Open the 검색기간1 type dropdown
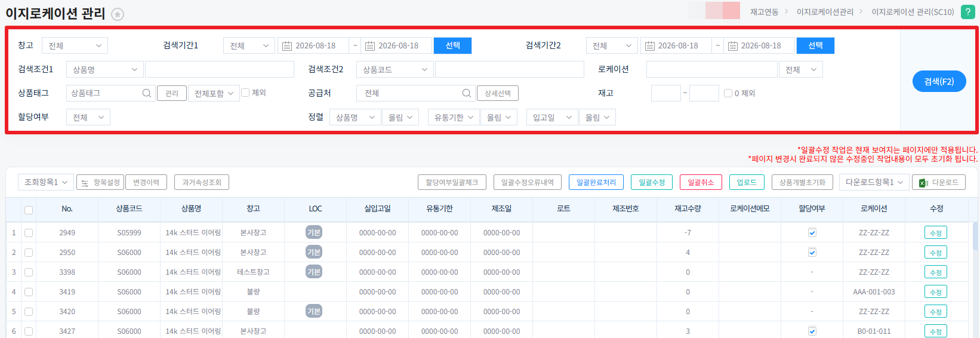Screen dimensions: 980x338 click(249, 45)
